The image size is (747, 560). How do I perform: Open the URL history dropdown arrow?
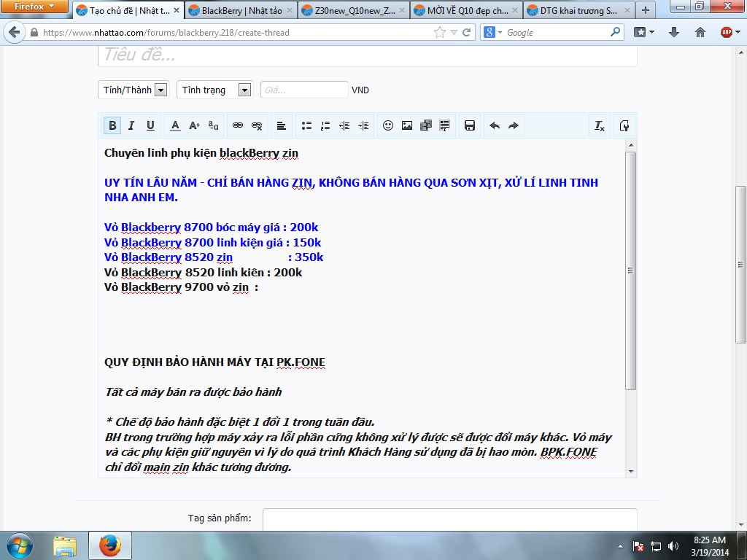(454, 32)
